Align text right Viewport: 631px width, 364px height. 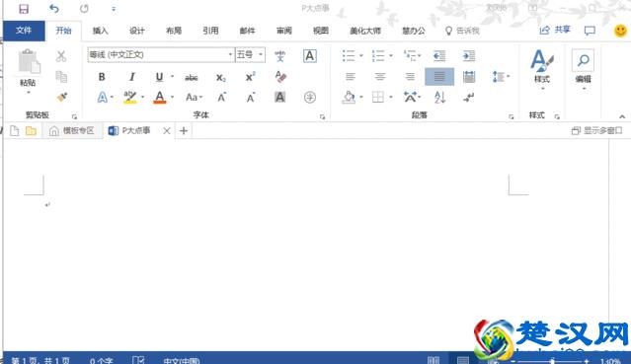pyautogui.click(x=410, y=76)
